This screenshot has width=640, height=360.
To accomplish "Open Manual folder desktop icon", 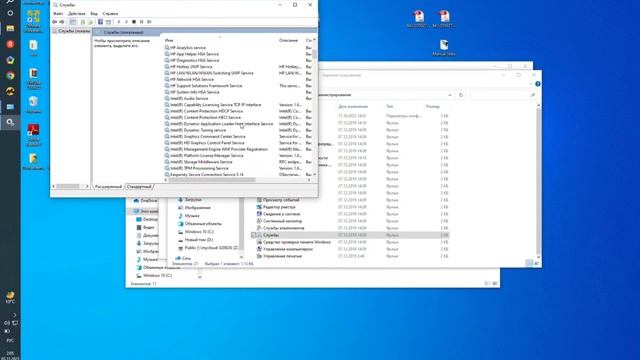I will pos(444,48).
